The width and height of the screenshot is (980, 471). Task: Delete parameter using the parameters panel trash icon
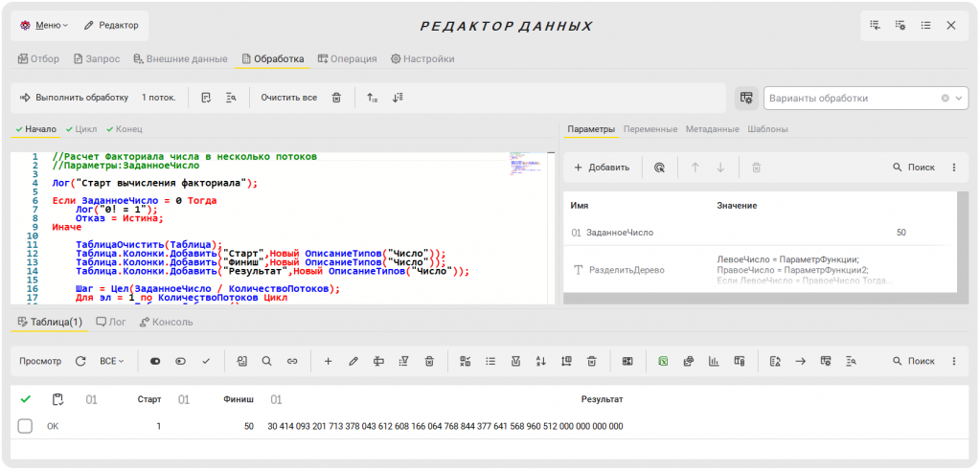coord(756,168)
